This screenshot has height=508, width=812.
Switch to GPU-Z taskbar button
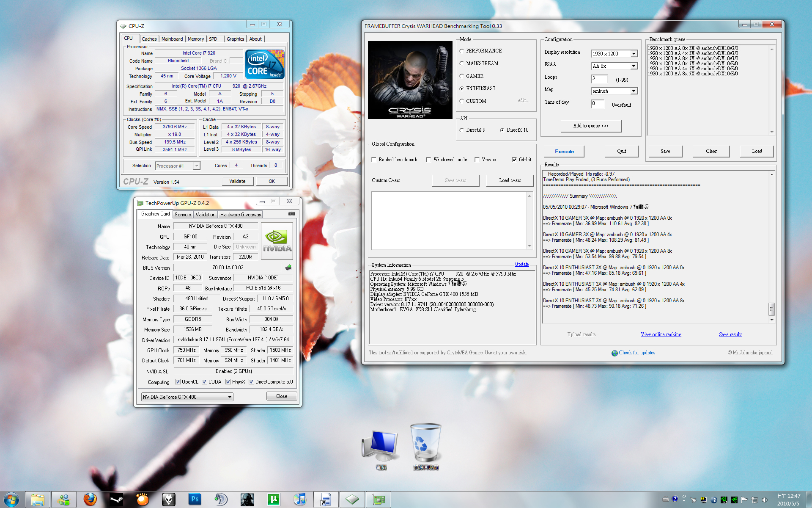pos(379,500)
